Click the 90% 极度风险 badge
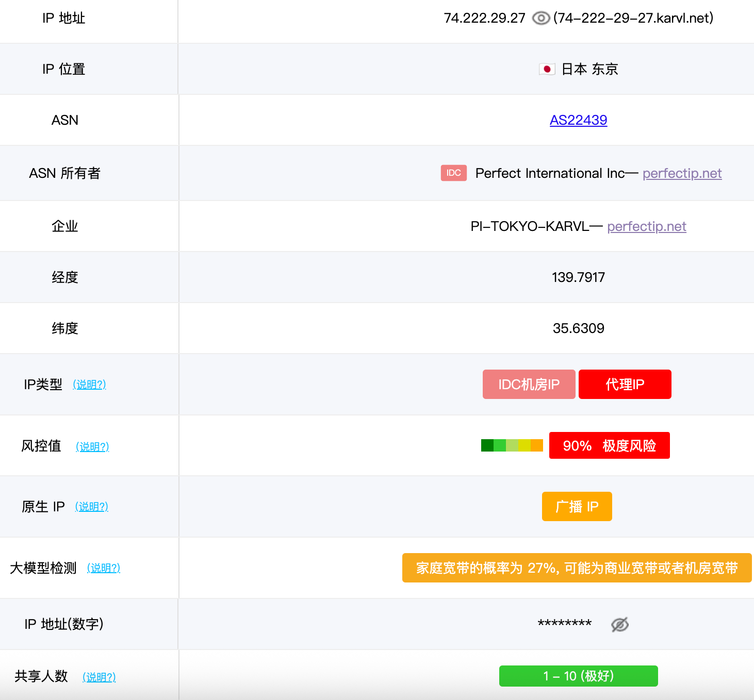The height and width of the screenshot is (700, 754). [609, 445]
